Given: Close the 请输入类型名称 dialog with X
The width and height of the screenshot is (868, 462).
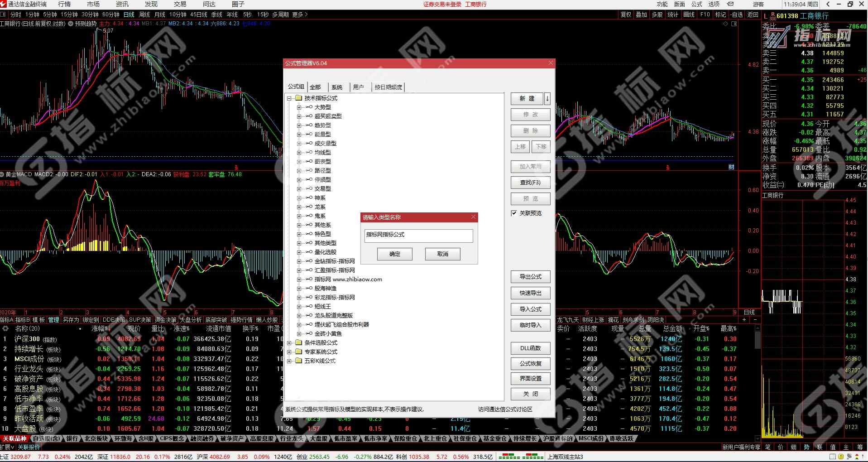Looking at the screenshot, I should 473,217.
